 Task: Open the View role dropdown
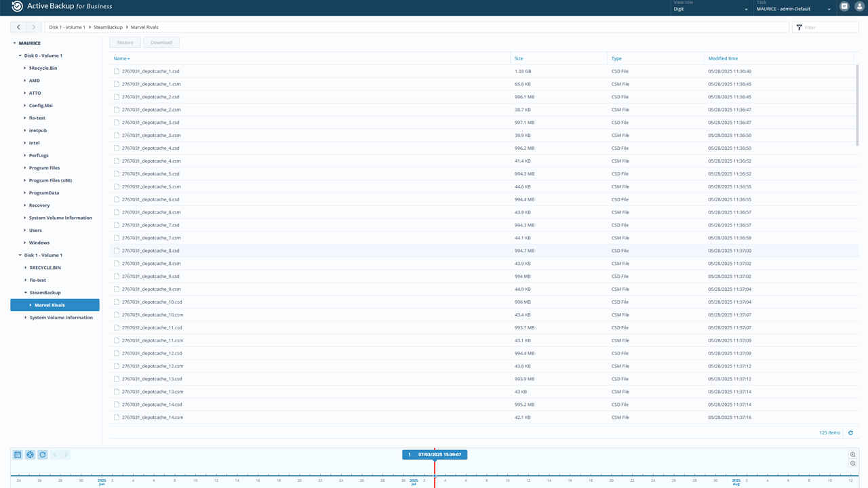710,9
